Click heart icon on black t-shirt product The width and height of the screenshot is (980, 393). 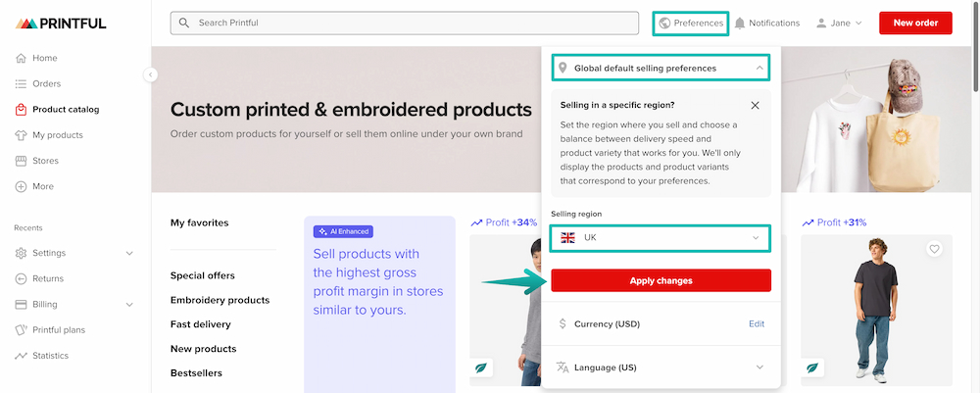pos(934,250)
